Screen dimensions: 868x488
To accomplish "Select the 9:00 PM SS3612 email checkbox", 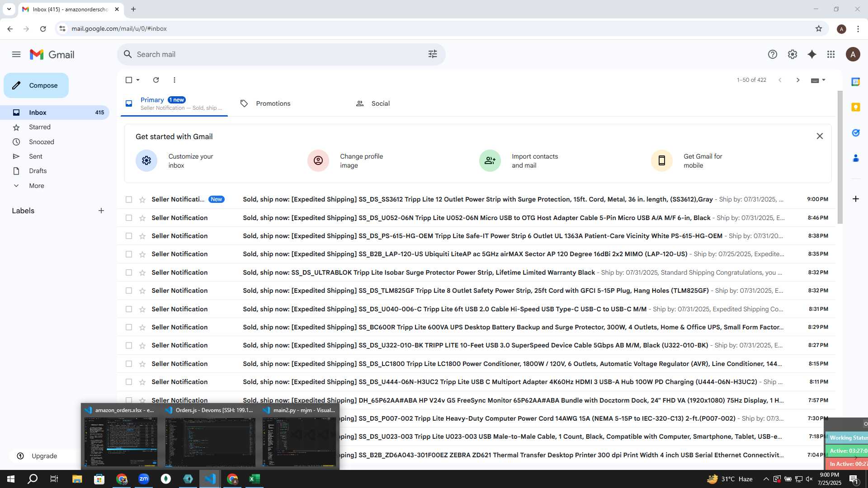I will click(129, 199).
